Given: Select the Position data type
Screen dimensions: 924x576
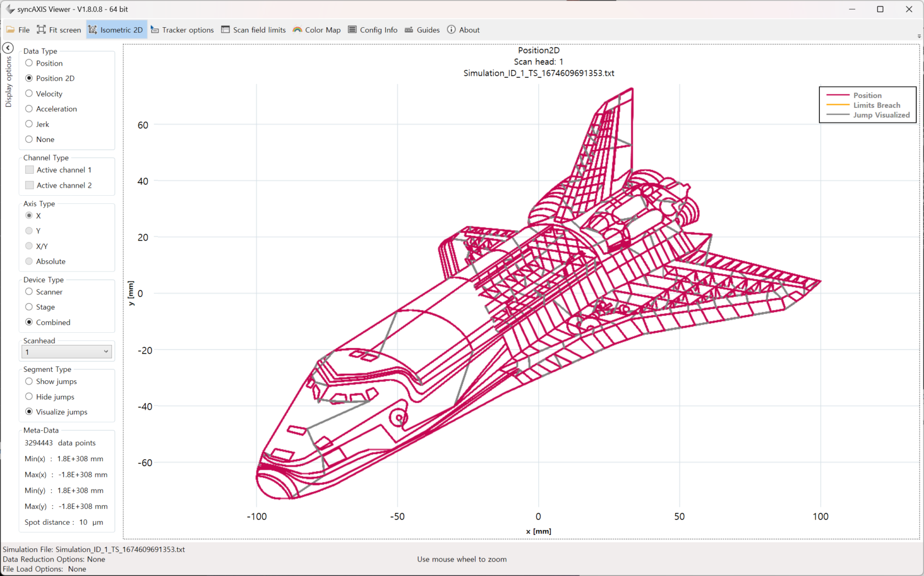Looking at the screenshot, I should pos(29,63).
